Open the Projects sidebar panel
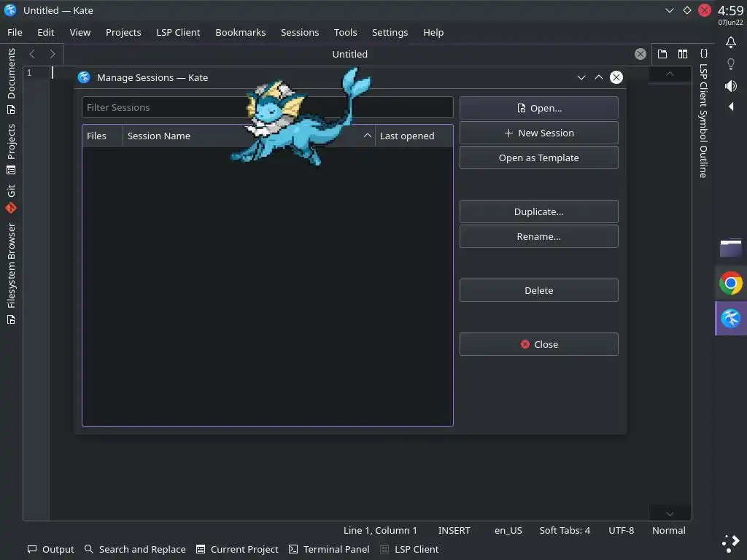 [x=11, y=149]
